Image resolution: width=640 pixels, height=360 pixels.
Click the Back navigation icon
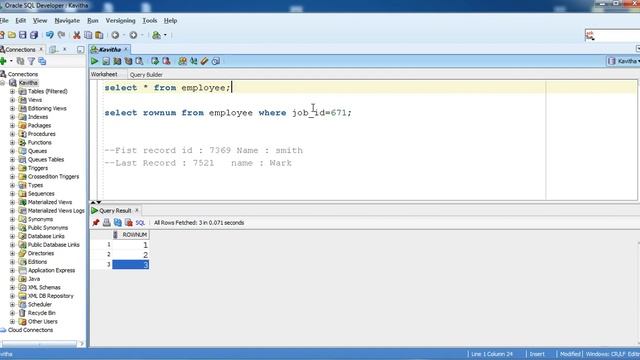[x=115, y=35]
